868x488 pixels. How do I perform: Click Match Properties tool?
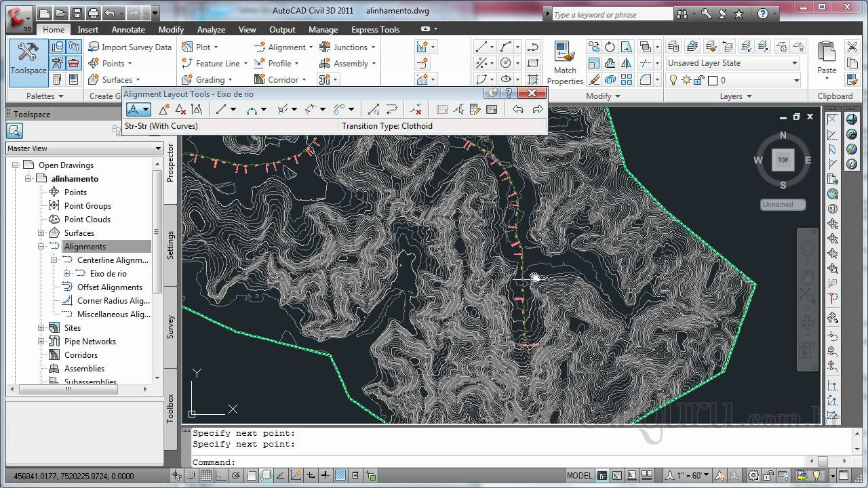pos(565,63)
